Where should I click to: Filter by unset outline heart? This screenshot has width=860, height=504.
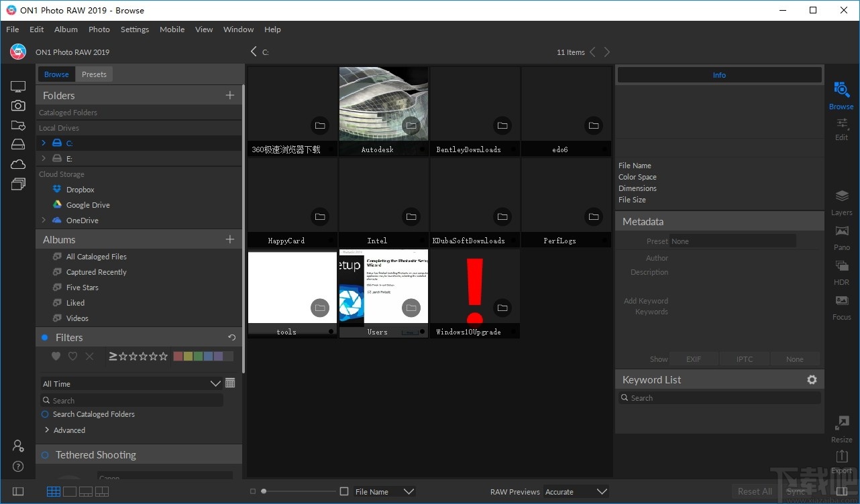point(73,356)
